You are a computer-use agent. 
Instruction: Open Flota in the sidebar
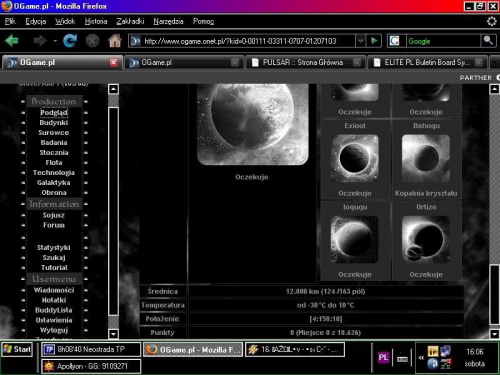[x=54, y=163]
